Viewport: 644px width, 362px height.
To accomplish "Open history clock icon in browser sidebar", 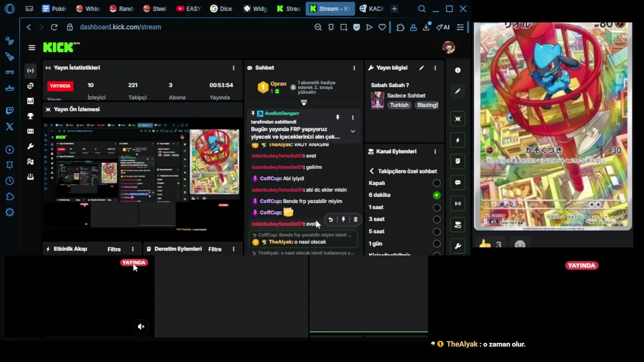I will pyautogui.click(x=10, y=181).
